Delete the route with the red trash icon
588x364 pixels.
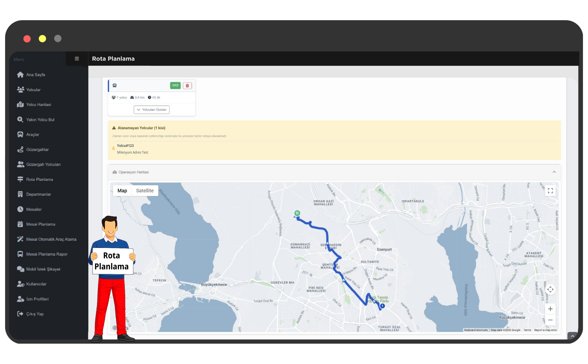click(187, 86)
